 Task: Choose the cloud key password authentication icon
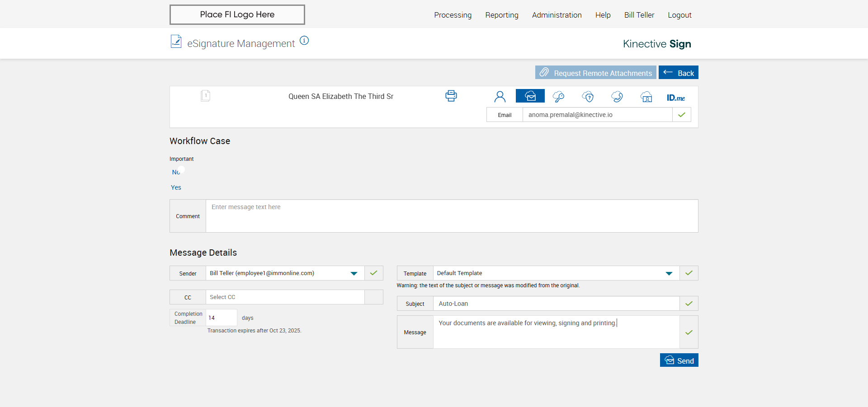pos(558,97)
